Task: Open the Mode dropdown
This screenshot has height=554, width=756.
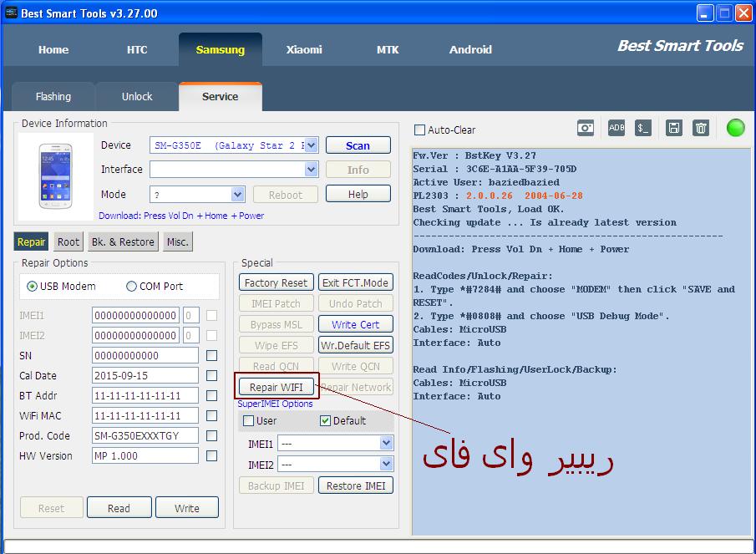Action: point(238,195)
